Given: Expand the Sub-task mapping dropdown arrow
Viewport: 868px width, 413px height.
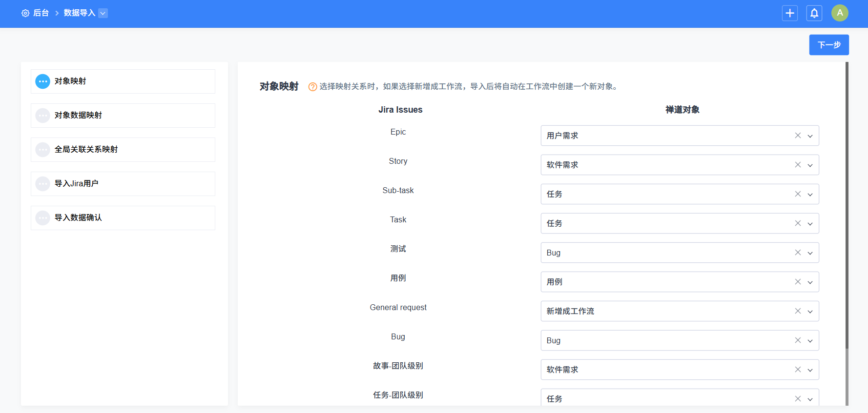Looking at the screenshot, I should coord(810,195).
